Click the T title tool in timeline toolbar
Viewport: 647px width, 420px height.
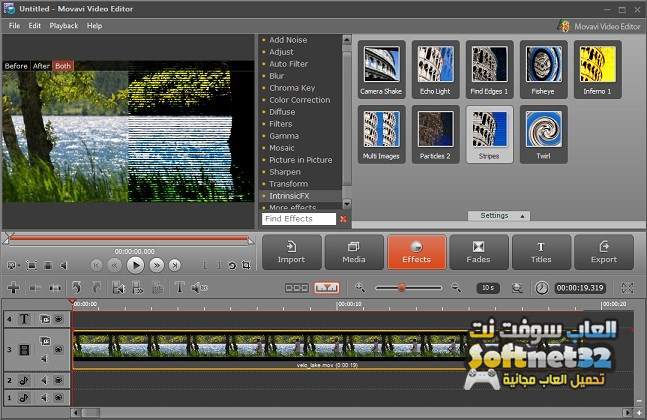pyautogui.click(x=179, y=288)
